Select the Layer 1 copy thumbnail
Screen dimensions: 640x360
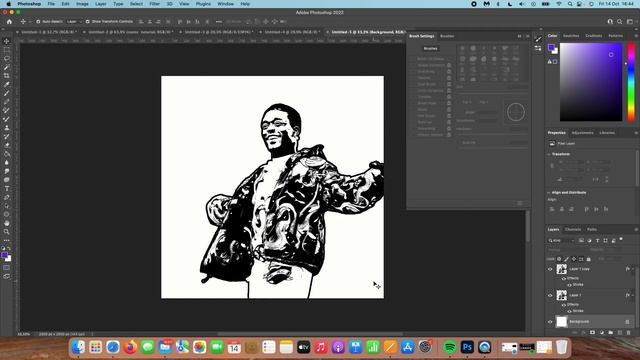point(562,269)
